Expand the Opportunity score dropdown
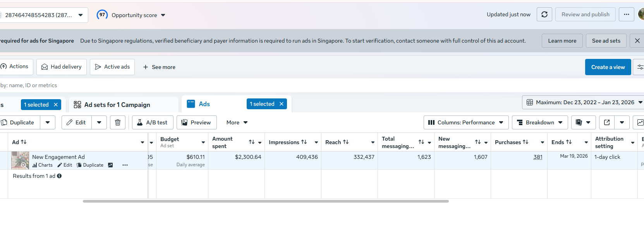Screen dimensions: 644x234 (163, 15)
